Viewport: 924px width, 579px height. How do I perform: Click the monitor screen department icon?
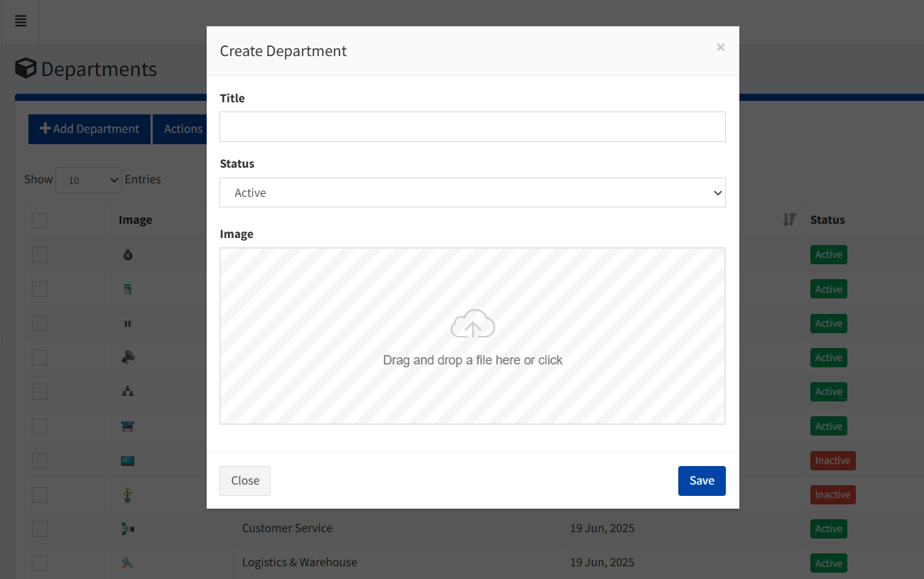(127, 460)
